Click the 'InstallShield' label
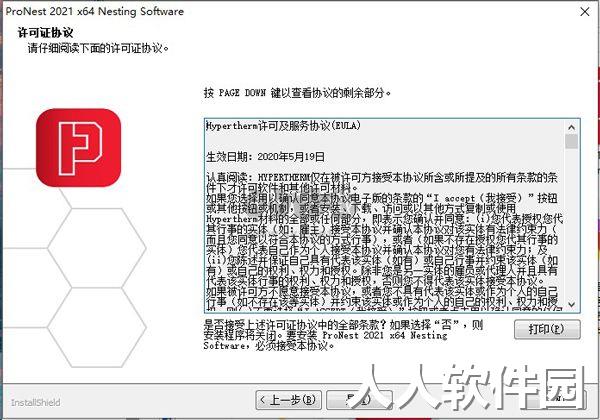This screenshot has height=420, width=600. (x=36, y=402)
